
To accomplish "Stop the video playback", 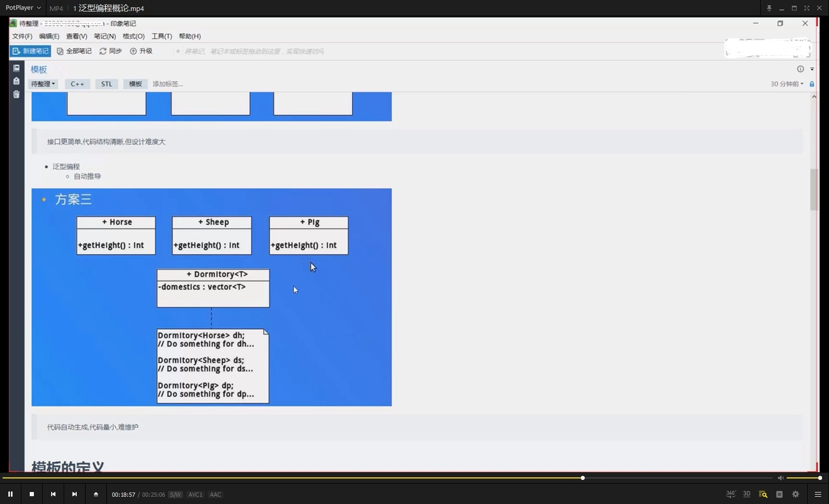I will click(32, 494).
